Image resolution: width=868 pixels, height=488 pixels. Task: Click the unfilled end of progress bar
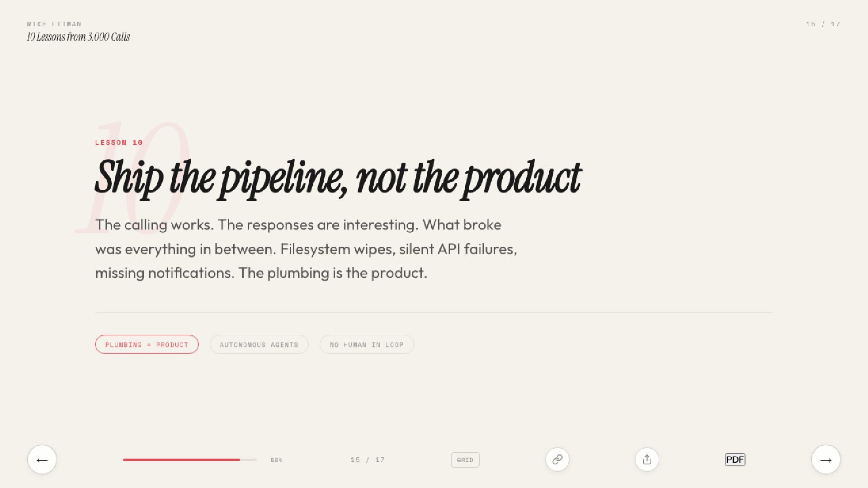[x=249, y=460]
